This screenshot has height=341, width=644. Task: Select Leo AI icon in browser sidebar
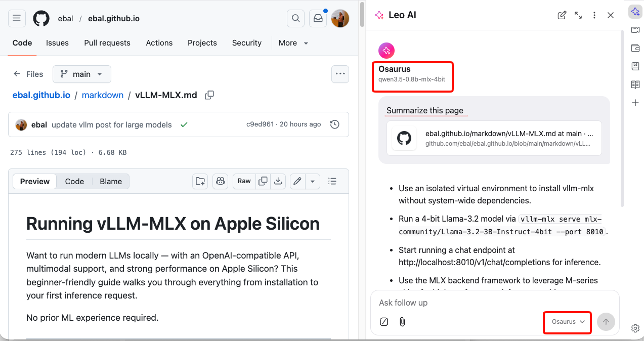click(635, 12)
